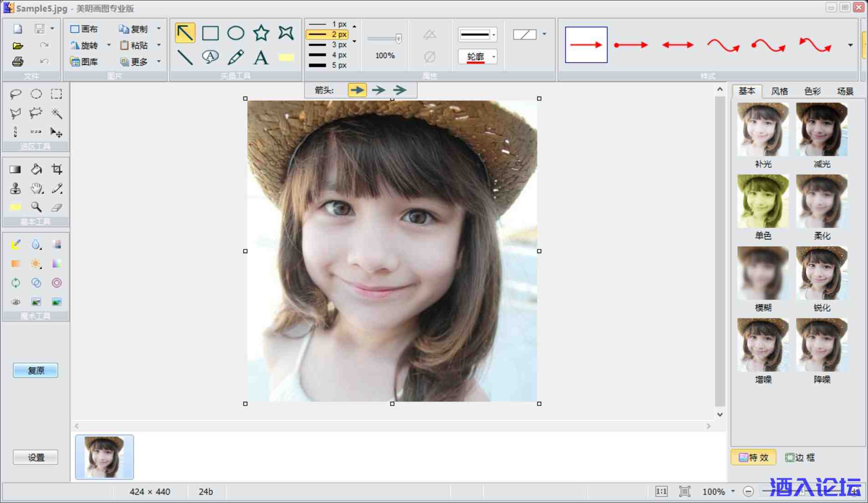The height and width of the screenshot is (503, 868).
Task: Choose the text tool 'A'
Action: coord(261,58)
